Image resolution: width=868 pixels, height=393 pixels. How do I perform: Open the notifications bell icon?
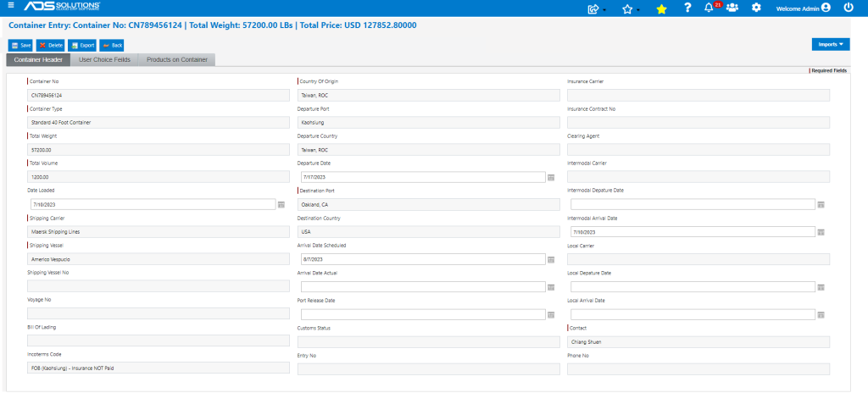point(709,8)
